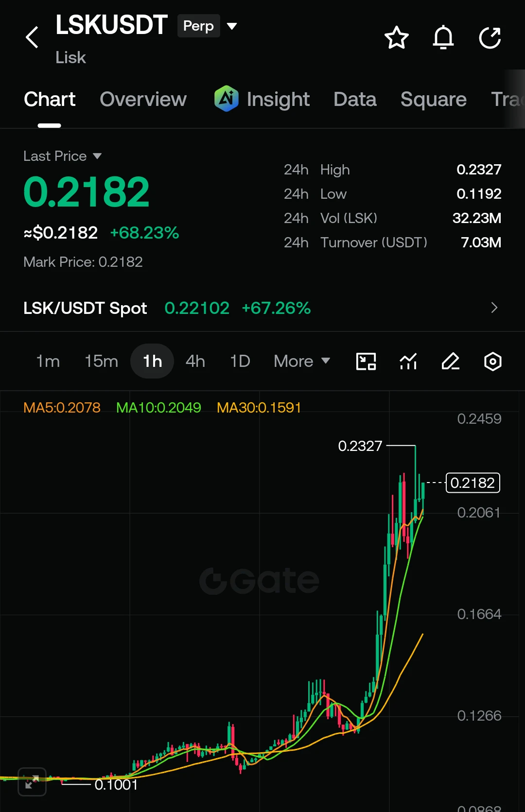This screenshot has height=812, width=525.
Task: Tap the MA10:0.2049 indicator label
Action: pos(158,407)
